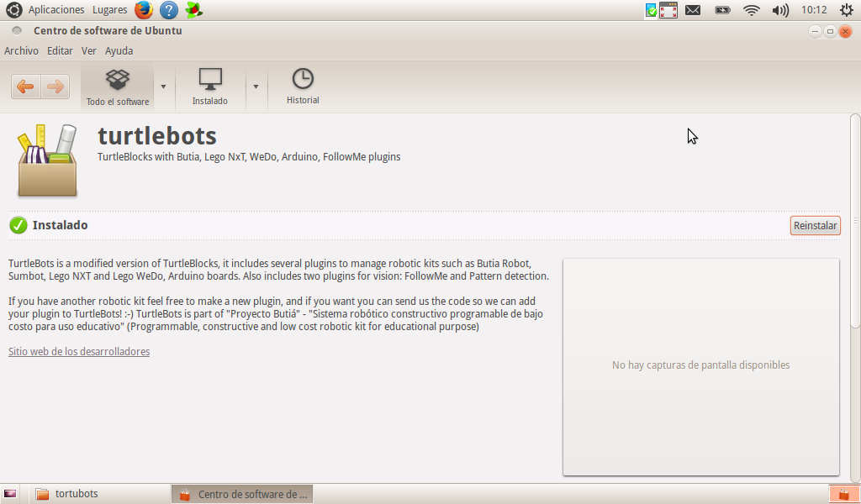The height and width of the screenshot is (504, 861).
Task: Select Centro de software taskbar entry
Action: point(242,494)
